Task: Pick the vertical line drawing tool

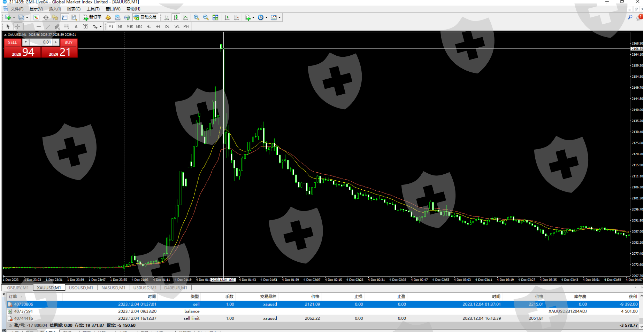Action: pyautogui.click(x=29, y=26)
